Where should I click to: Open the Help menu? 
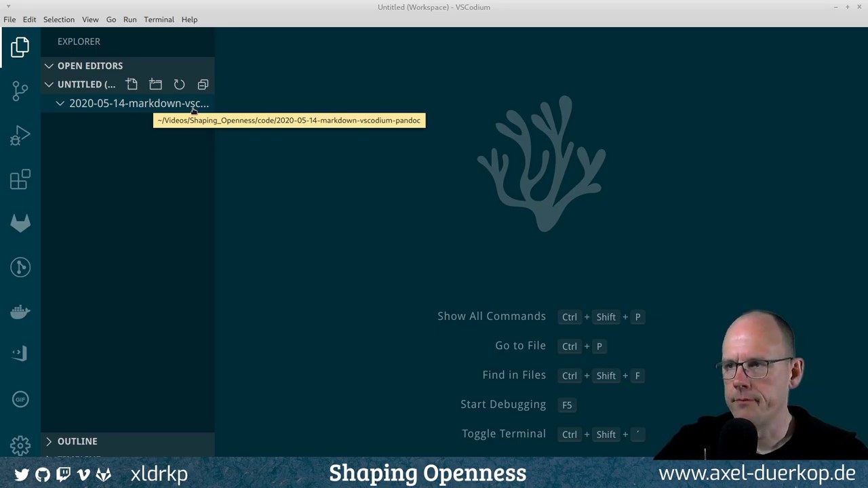189,20
